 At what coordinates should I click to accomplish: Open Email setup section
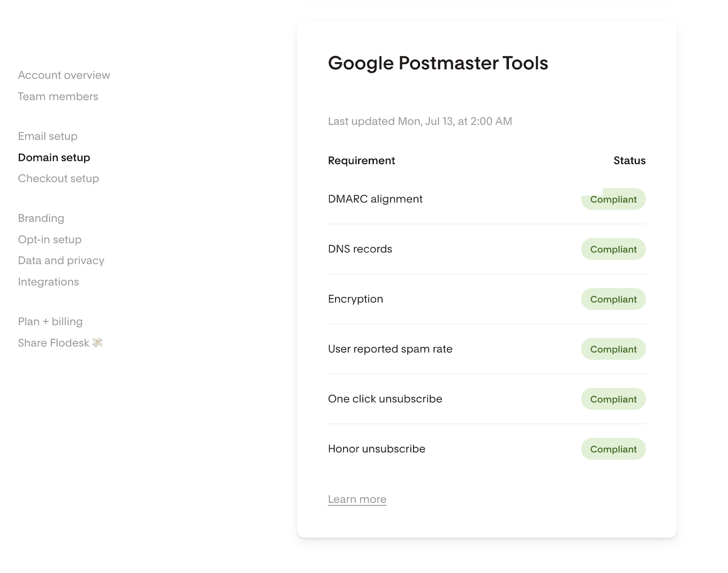click(x=48, y=136)
